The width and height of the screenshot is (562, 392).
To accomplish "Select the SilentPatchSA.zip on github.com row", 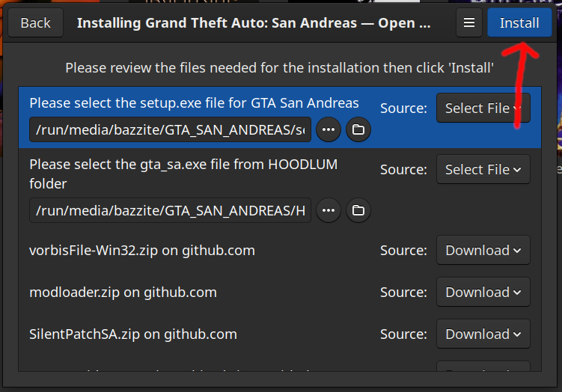I will pos(280,334).
